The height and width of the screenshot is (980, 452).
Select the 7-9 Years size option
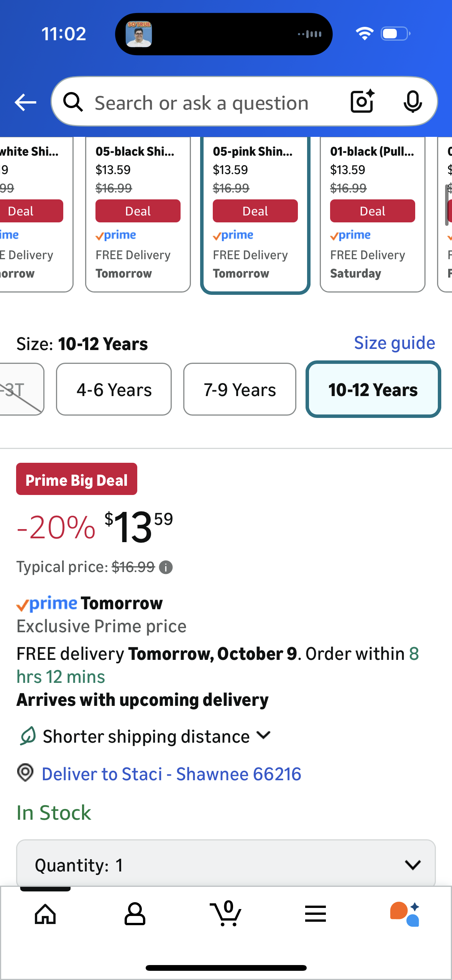240,390
